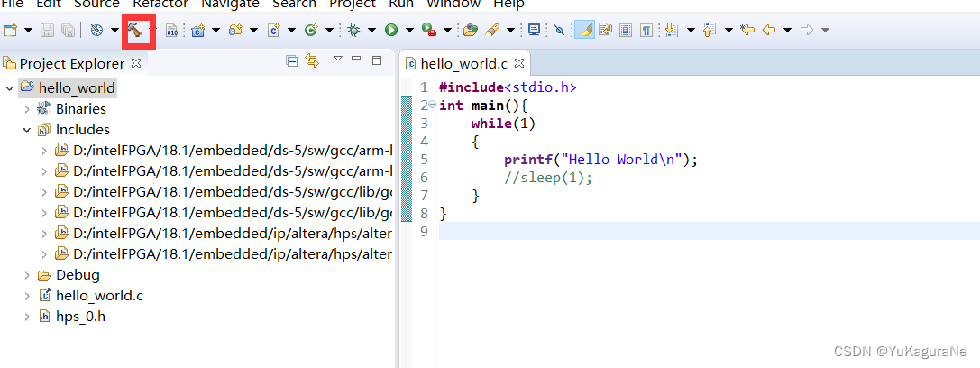Maximize the Project Explorer panel

(x=377, y=60)
